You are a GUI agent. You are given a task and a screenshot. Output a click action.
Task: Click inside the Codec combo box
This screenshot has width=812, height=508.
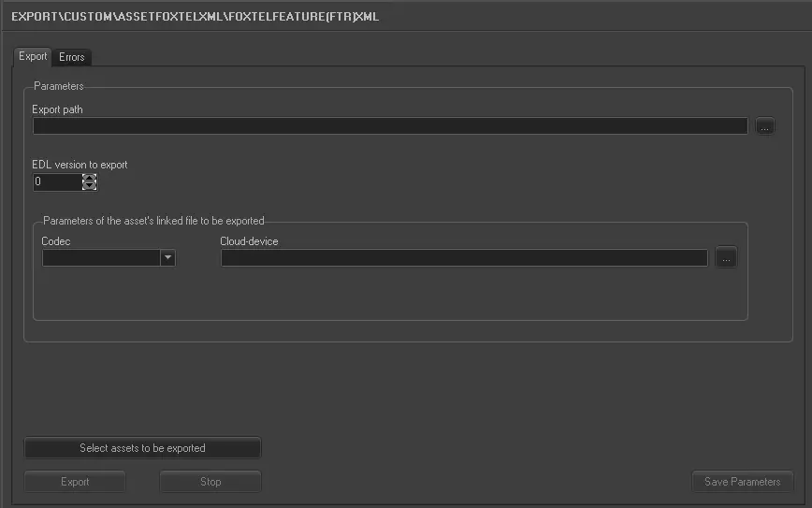pos(101,258)
